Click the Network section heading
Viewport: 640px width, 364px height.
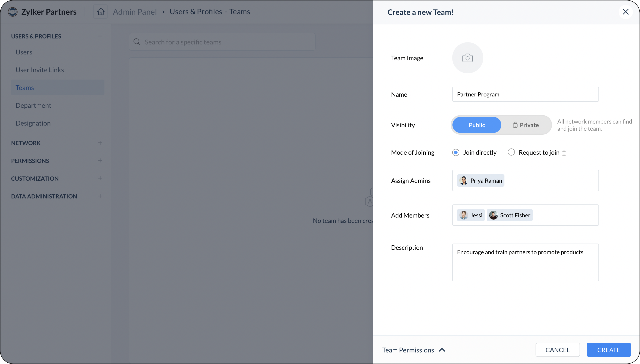(26, 143)
